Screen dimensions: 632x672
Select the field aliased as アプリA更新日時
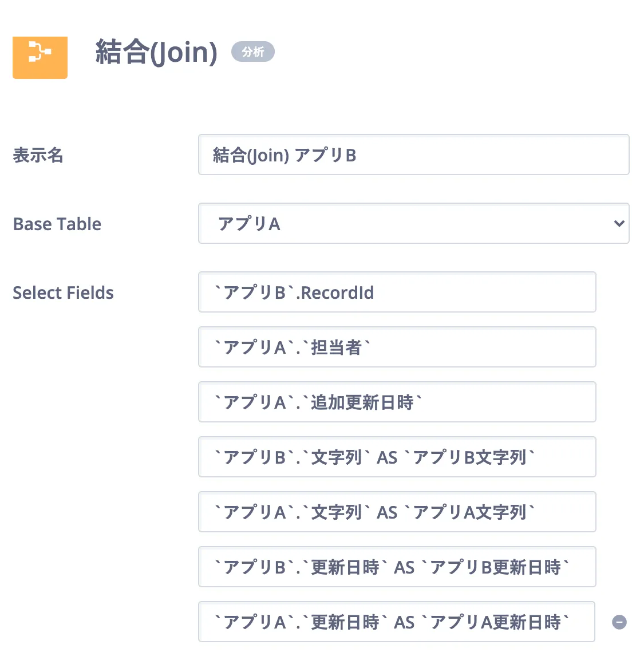click(397, 622)
